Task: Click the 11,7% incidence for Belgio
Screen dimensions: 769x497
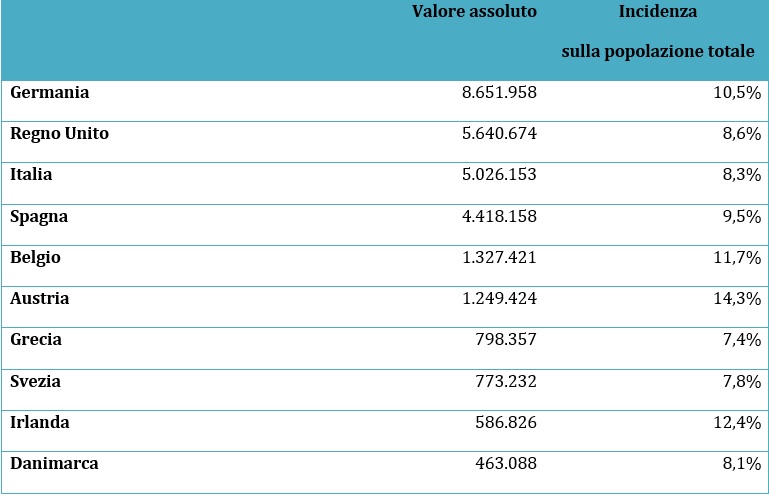Action: pyautogui.click(x=737, y=257)
